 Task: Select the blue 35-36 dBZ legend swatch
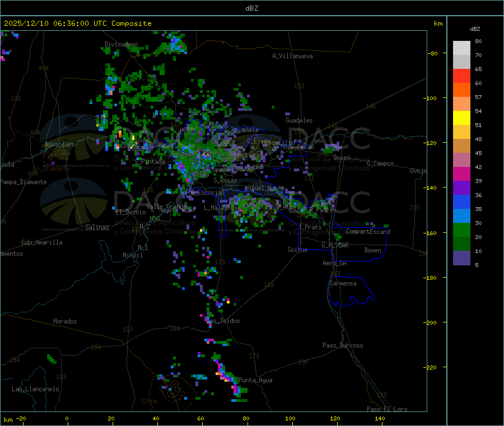[x=461, y=202]
